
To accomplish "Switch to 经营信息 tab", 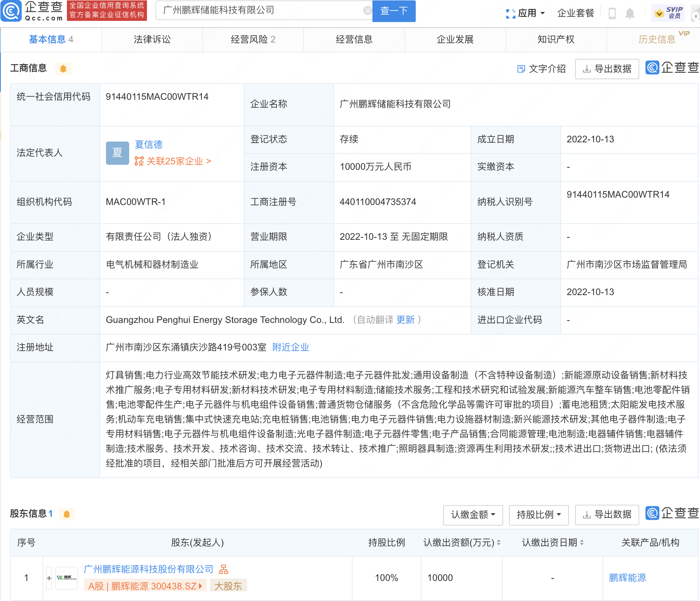I will (x=354, y=39).
